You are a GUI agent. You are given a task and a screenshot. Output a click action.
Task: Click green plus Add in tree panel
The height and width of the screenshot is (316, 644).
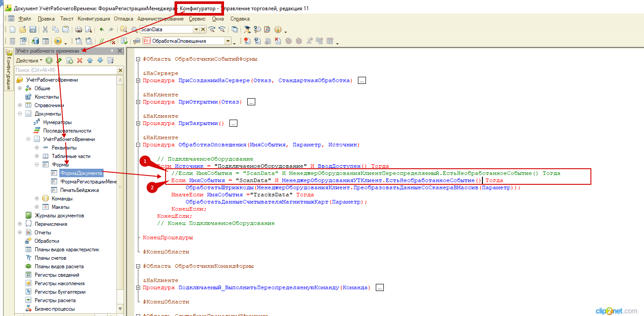pos(49,60)
